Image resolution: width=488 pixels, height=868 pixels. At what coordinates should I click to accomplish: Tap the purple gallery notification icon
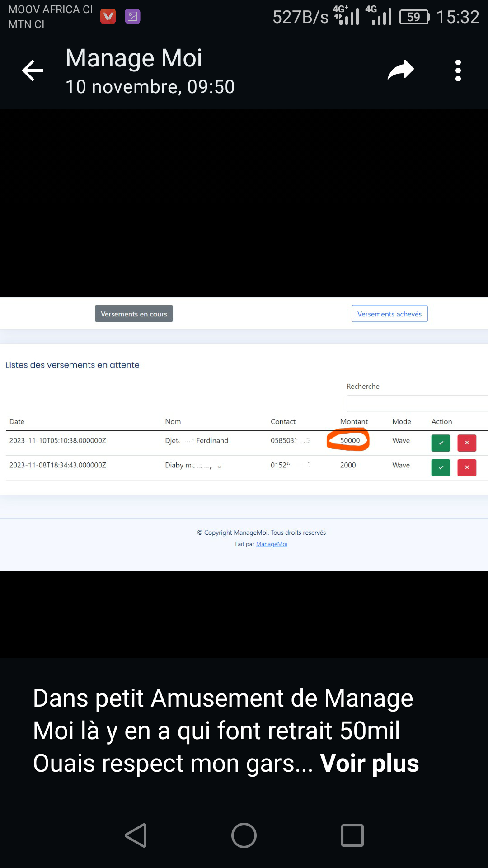pyautogui.click(x=132, y=17)
